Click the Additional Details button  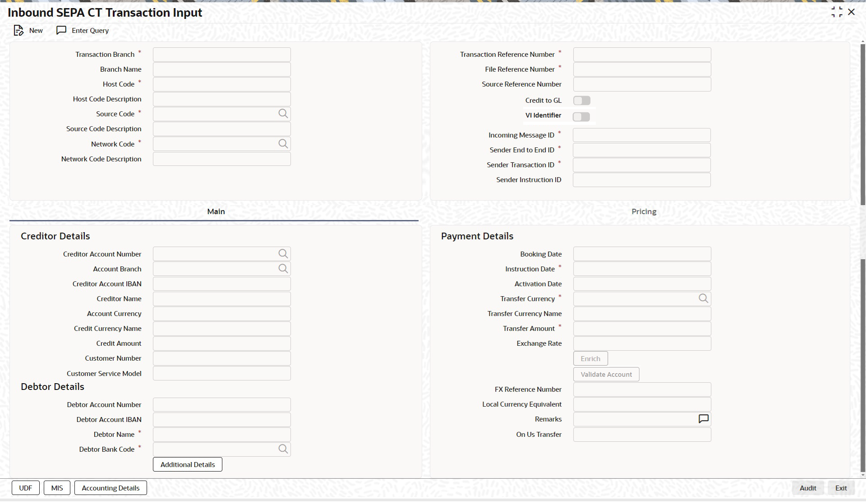[188, 465]
